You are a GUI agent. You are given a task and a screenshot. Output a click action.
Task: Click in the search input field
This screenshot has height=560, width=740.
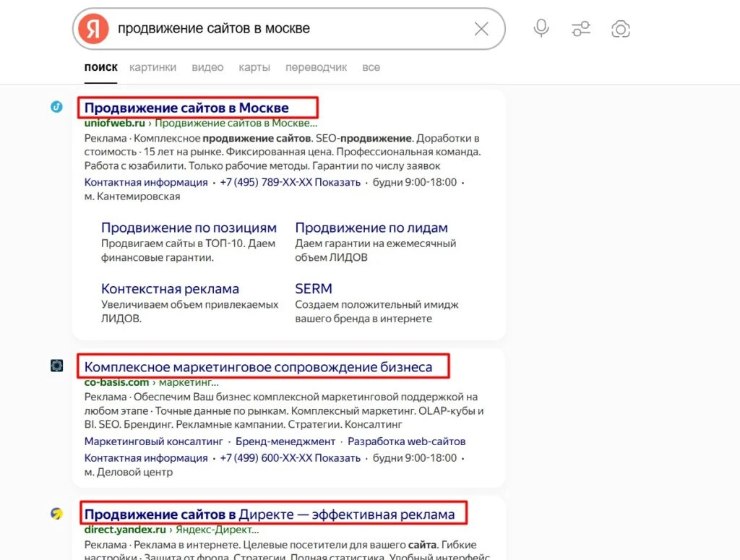tap(292, 29)
